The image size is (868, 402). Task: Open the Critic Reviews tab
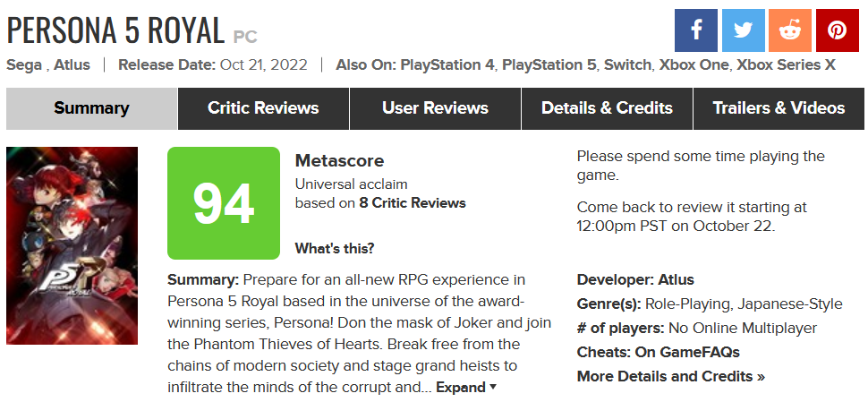pyautogui.click(x=263, y=108)
